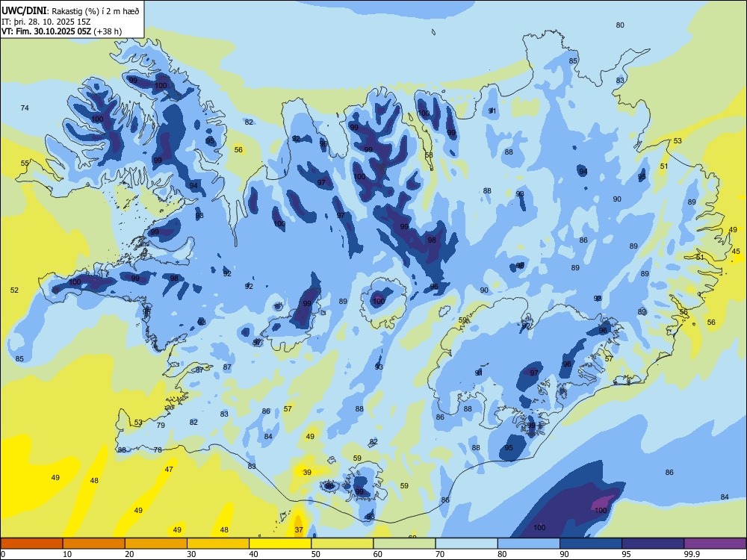Click the purple legend swatch above 99.9

[715, 544]
